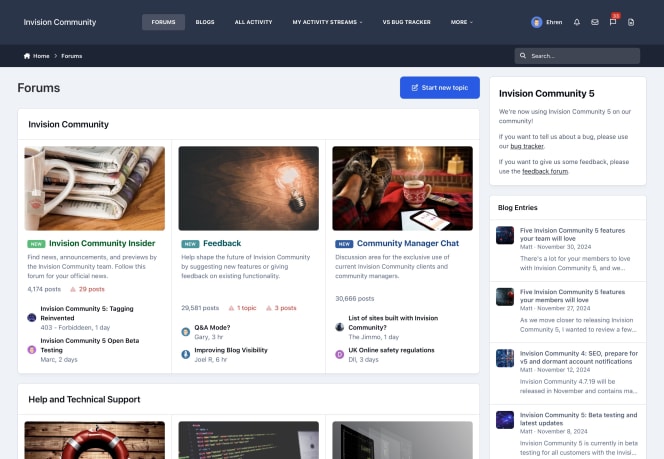Open blog Five features your team will love
664x459 pixels.
point(572,235)
